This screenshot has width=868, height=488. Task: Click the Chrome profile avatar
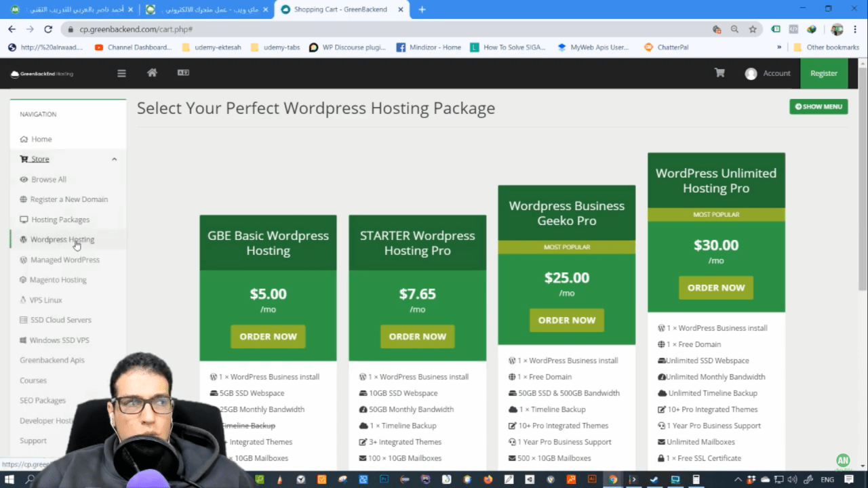pos(837,29)
